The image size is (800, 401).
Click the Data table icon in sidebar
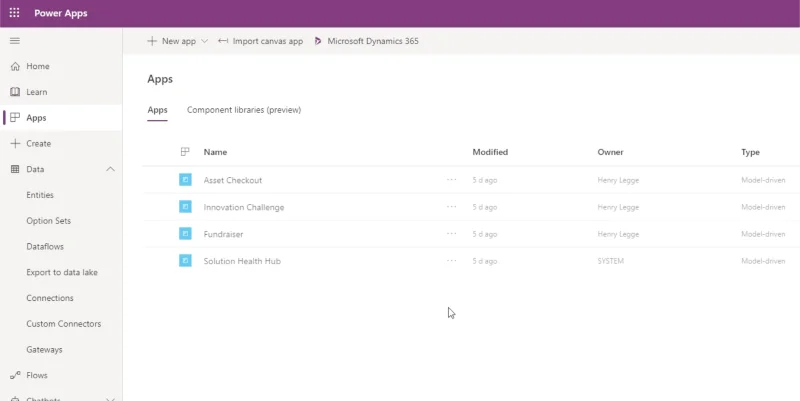15,169
